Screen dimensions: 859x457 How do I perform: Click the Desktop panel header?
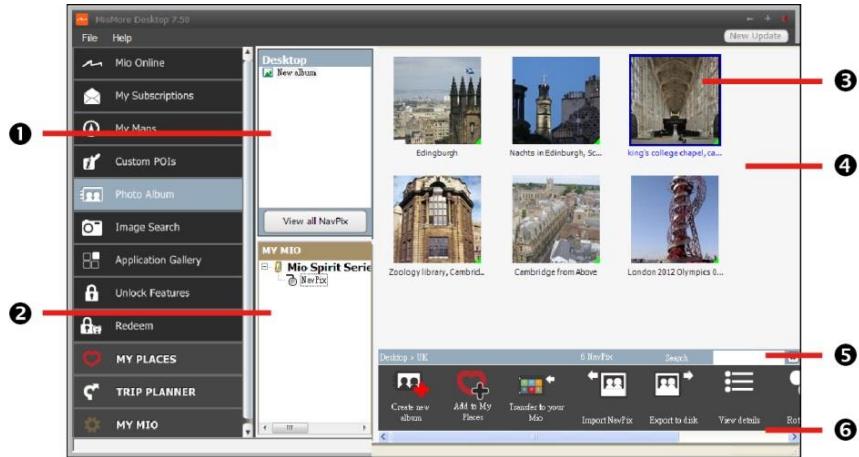[315, 59]
